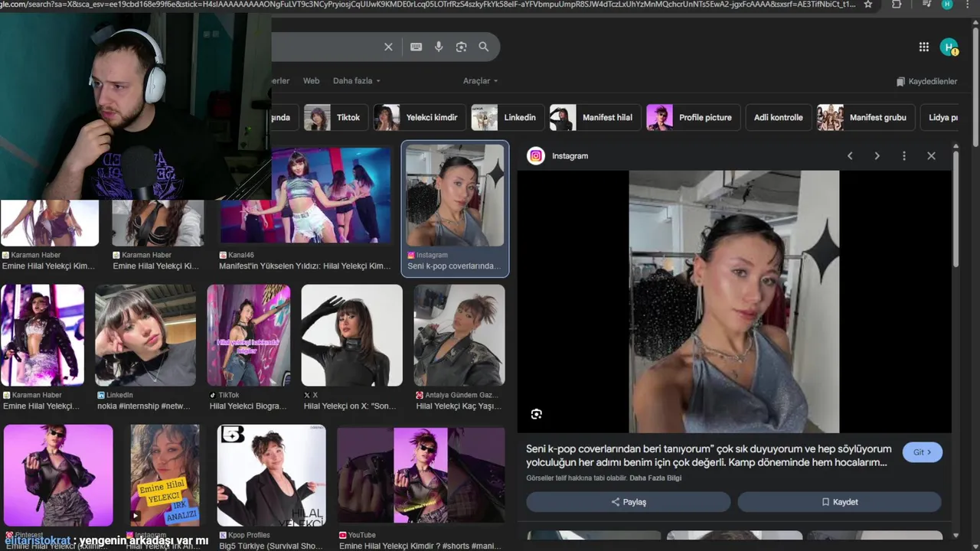Click the Lens icon on the preview image

[537, 414]
